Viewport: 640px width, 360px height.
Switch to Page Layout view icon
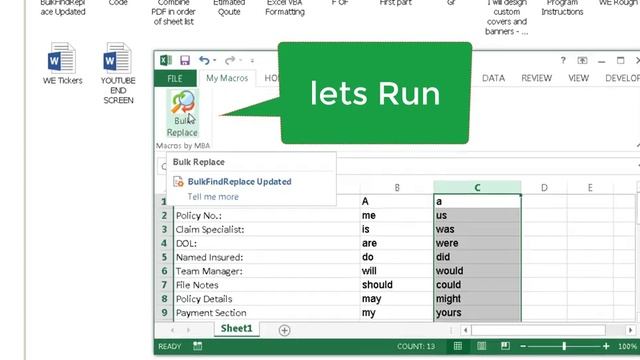pos(482,346)
